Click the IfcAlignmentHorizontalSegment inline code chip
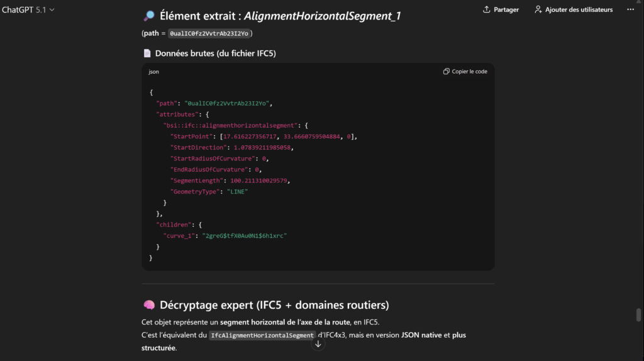 tap(262, 335)
